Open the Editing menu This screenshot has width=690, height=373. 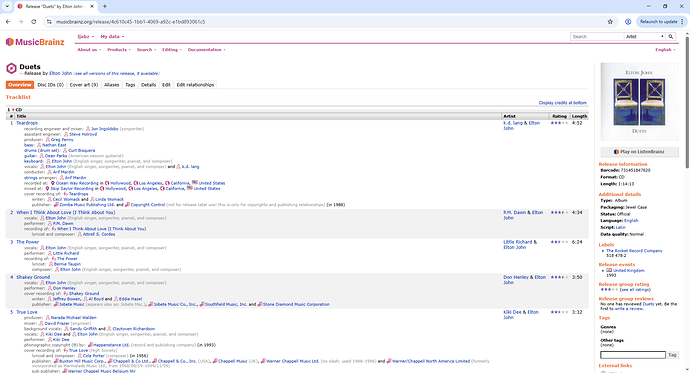(172, 50)
